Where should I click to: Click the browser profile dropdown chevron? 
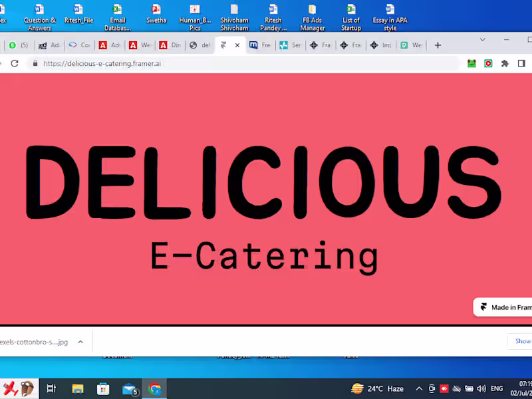482,41
